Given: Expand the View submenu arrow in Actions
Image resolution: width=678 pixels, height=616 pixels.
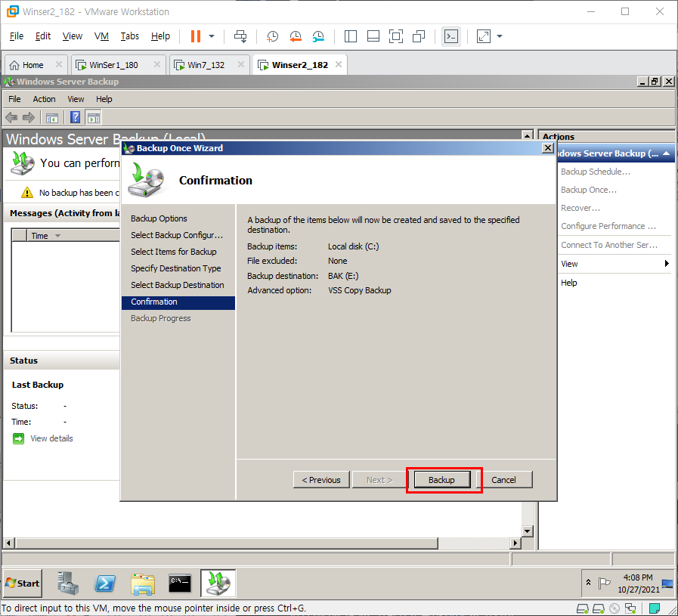Looking at the screenshot, I should (667, 264).
